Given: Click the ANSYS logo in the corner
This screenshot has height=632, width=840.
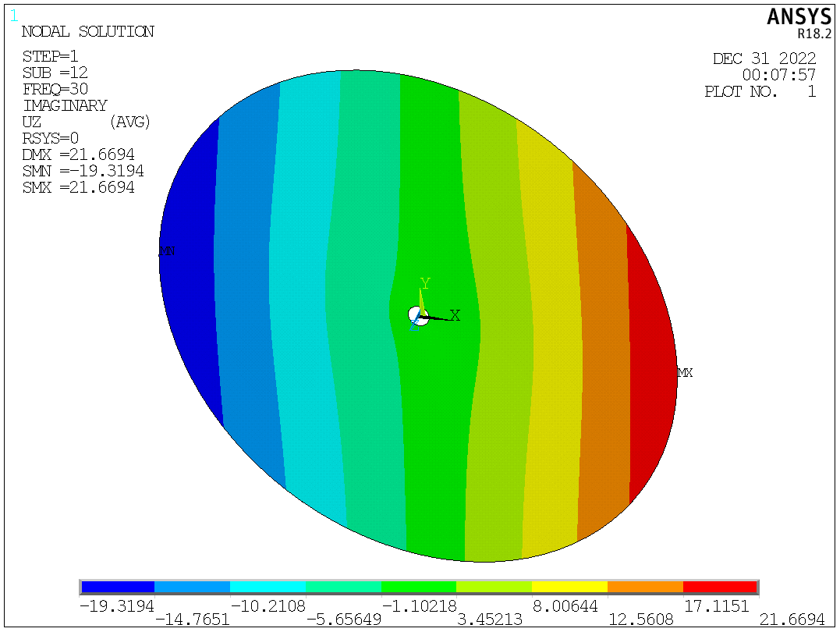Looking at the screenshot, I should coord(799,17).
